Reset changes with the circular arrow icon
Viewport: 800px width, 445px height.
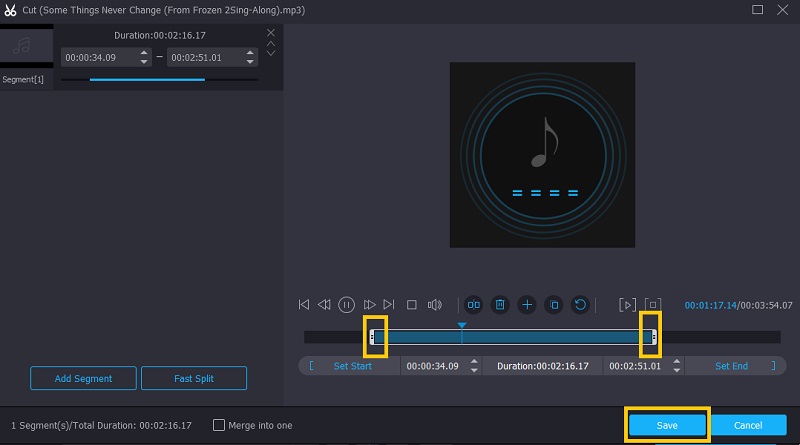click(579, 304)
